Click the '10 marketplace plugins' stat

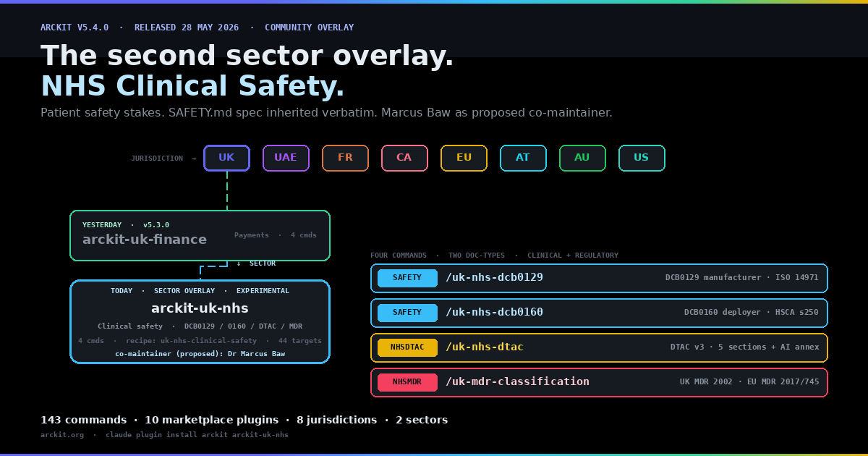211,420
